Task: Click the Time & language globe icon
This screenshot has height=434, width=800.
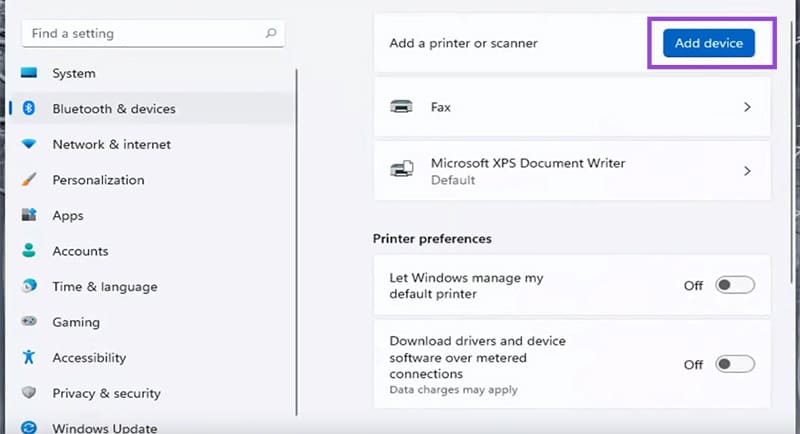Action: pyautogui.click(x=29, y=286)
